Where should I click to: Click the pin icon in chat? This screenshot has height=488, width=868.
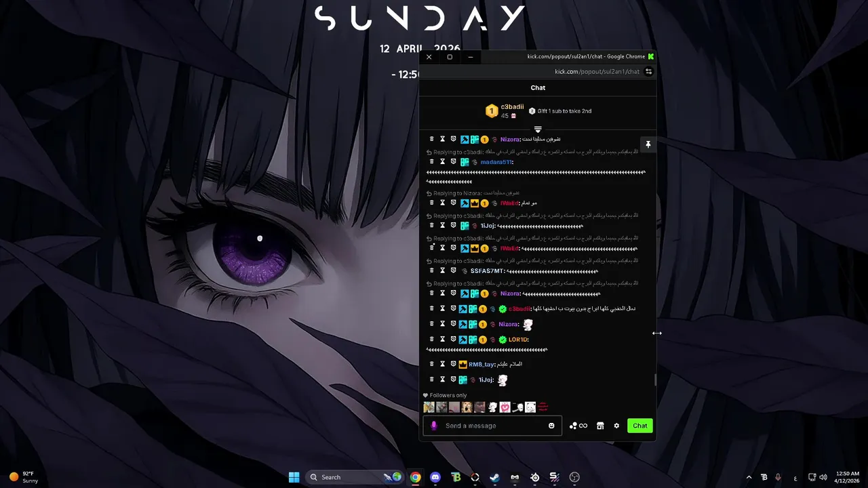pyautogui.click(x=648, y=144)
